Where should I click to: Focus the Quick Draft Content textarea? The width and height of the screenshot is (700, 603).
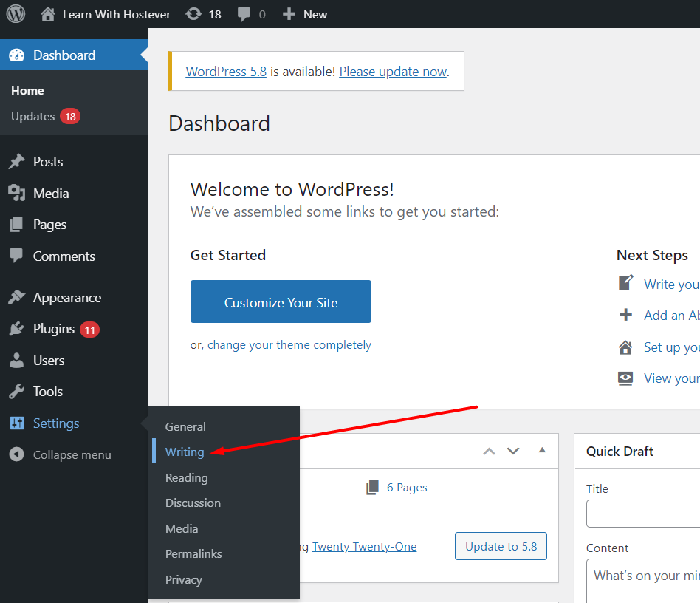[643, 581]
